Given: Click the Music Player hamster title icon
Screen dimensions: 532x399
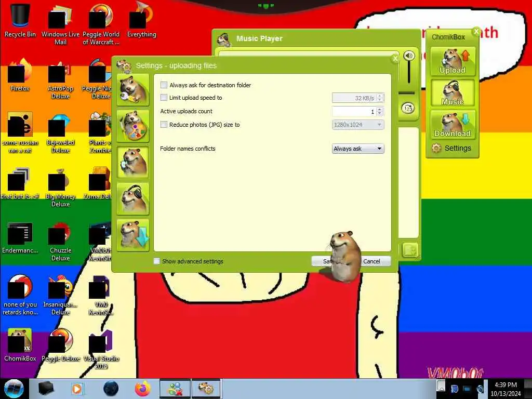Looking at the screenshot, I should coord(224,39).
